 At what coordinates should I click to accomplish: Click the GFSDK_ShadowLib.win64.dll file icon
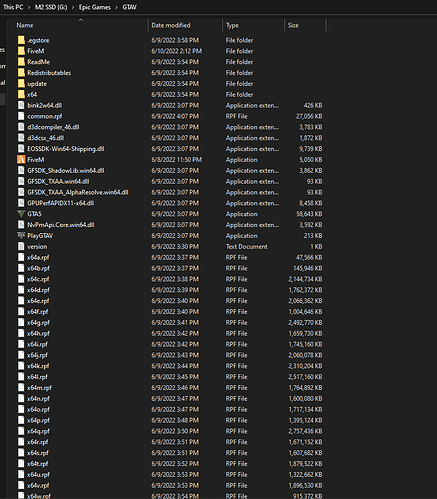(x=21, y=171)
